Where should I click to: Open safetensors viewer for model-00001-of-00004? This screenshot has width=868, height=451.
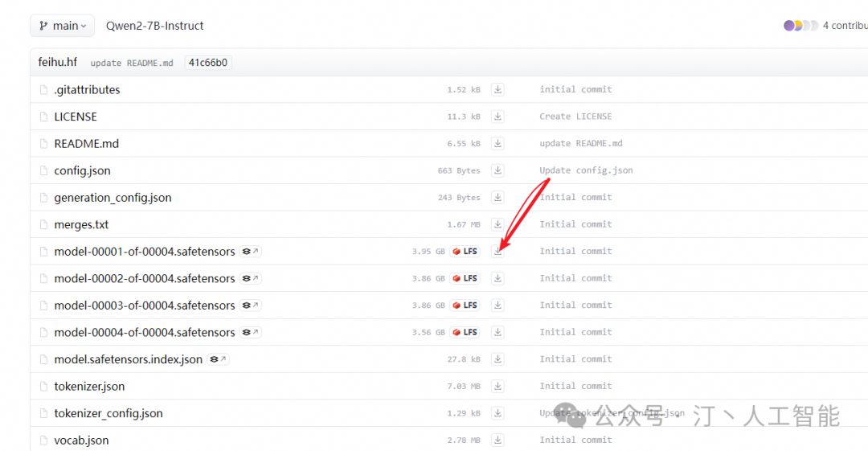click(250, 252)
